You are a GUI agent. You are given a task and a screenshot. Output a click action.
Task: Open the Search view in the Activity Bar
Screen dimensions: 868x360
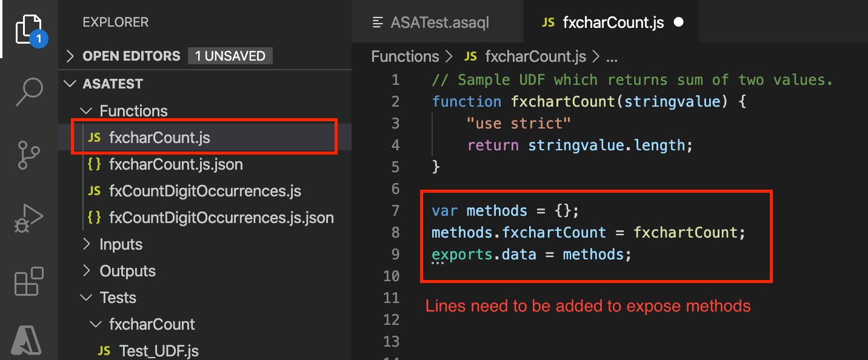27,92
